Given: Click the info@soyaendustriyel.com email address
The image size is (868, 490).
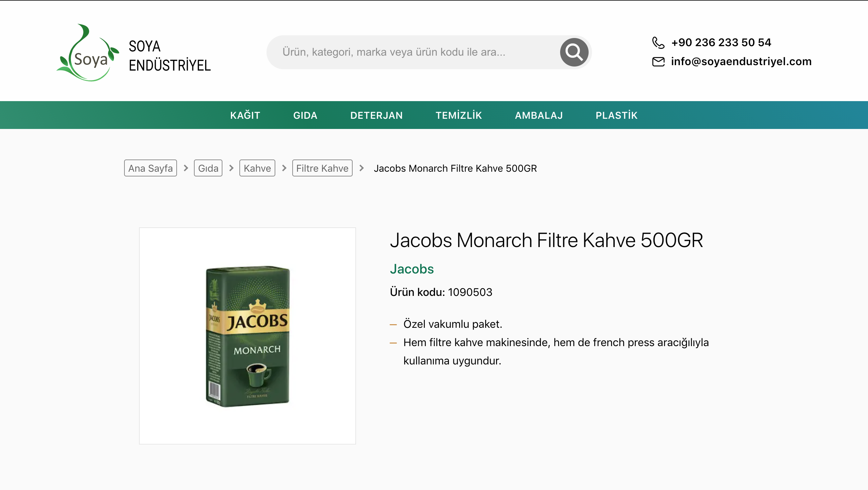Looking at the screenshot, I should point(741,61).
